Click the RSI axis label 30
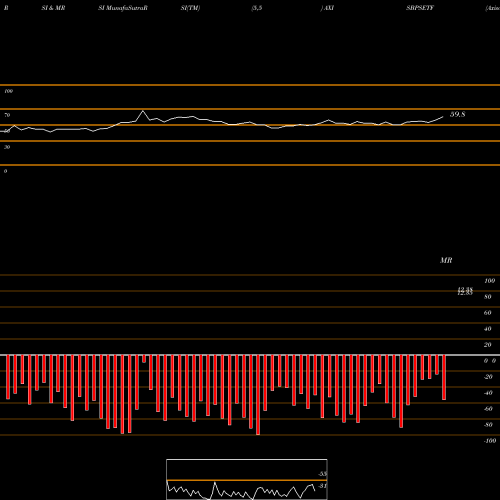The height and width of the screenshot is (500, 500). (x=7, y=147)
